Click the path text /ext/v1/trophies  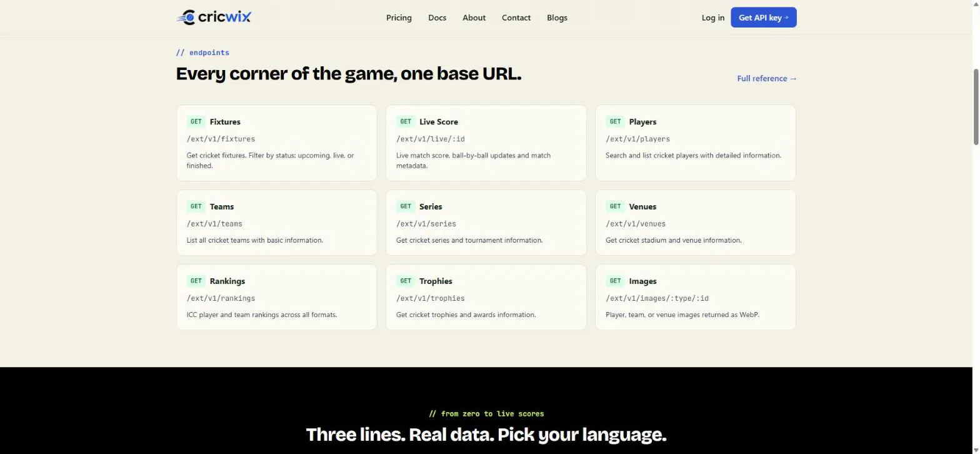431,298
